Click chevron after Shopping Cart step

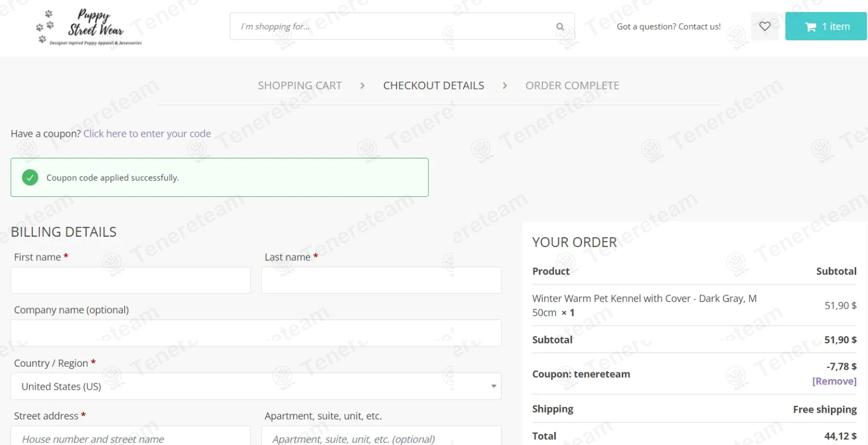tap(363, 86)
